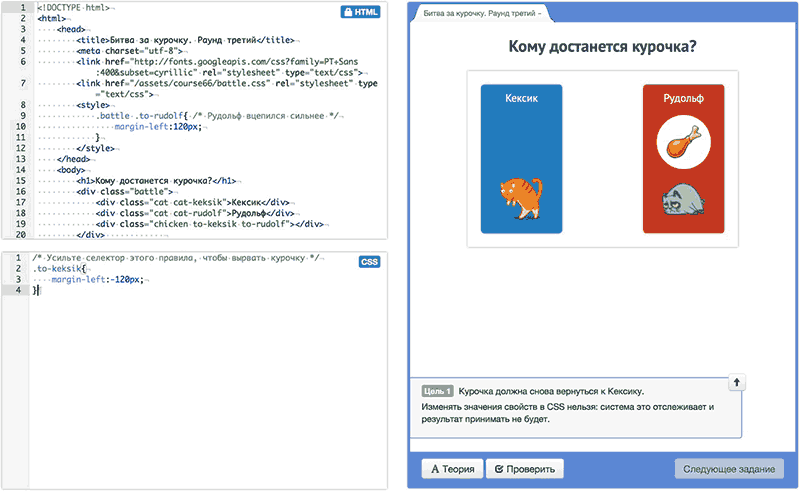Click the grey cat Рудольф image
Screen dimensions: 800x491
pyautogui.click(x=682, y=201)
